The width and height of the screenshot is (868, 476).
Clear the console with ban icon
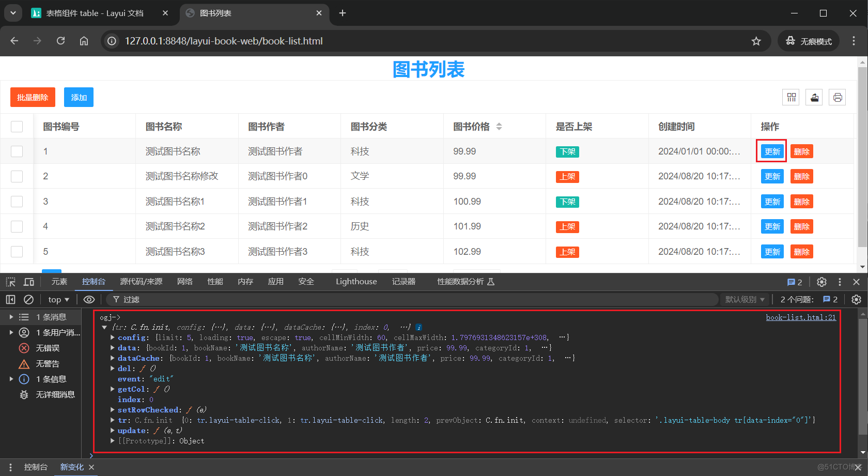pyautogui.click(x=29, y=299)
